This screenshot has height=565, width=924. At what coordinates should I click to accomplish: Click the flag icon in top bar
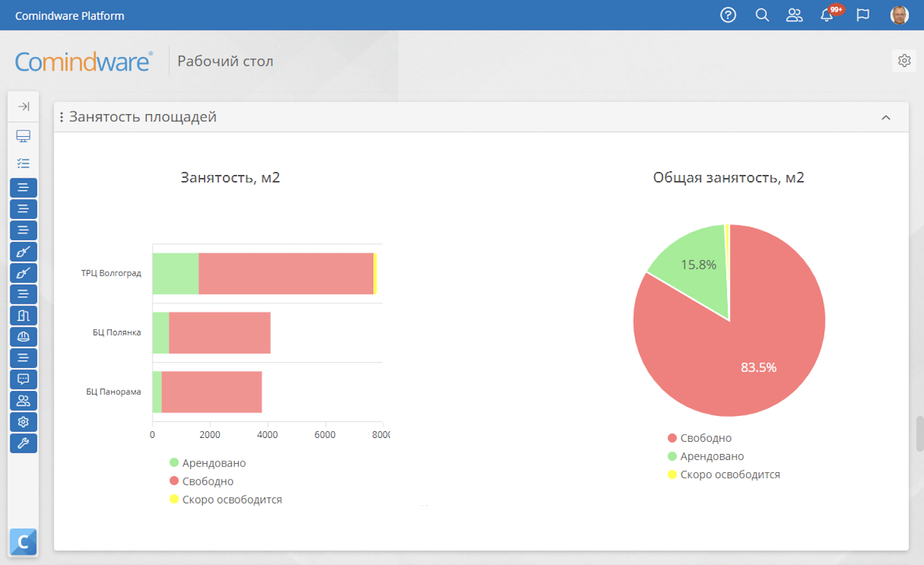[863, 15]
